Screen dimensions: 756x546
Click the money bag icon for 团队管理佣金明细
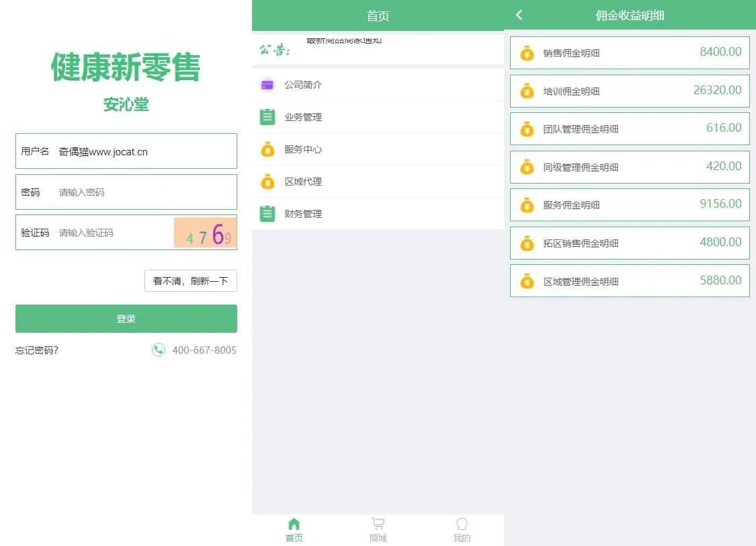527,129
